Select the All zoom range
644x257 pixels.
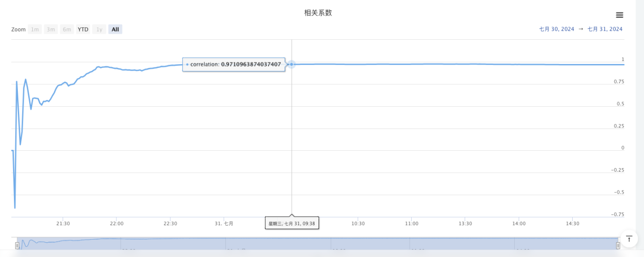click(115, 29)
